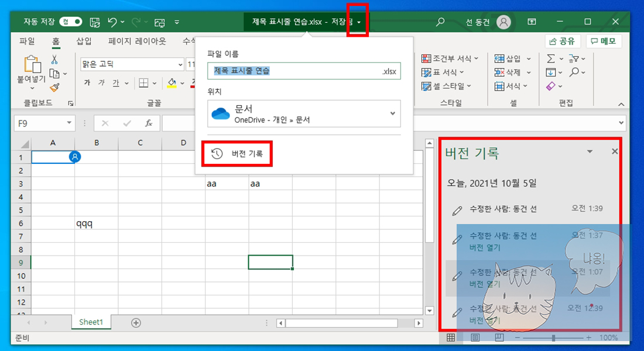Collapse the ribbon with the chevron
Screen dimensions: 644x351
click(x=621, y=104)
